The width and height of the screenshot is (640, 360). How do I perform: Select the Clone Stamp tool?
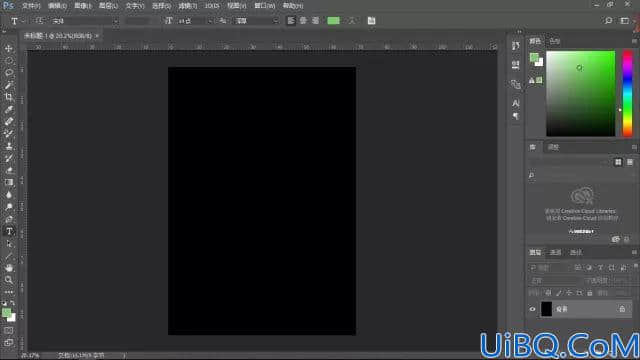tap(9, 146)
